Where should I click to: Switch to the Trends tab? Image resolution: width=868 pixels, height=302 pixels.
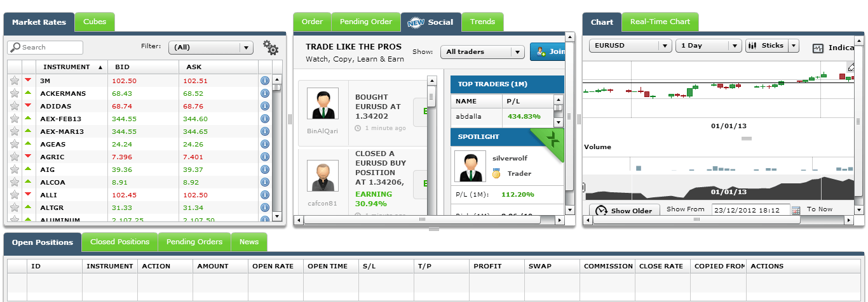482,22
